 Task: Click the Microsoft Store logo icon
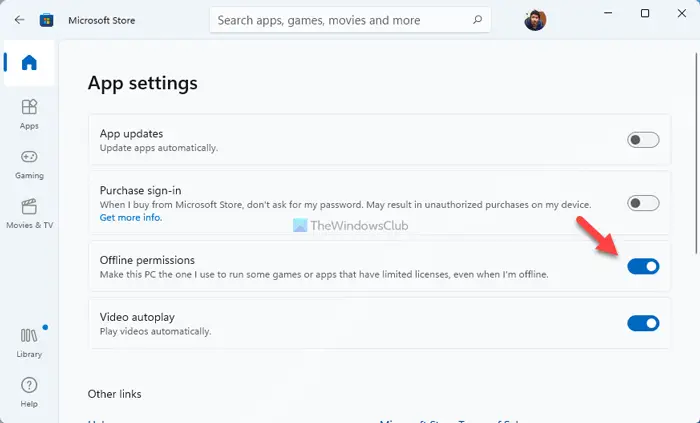point(46,20)
